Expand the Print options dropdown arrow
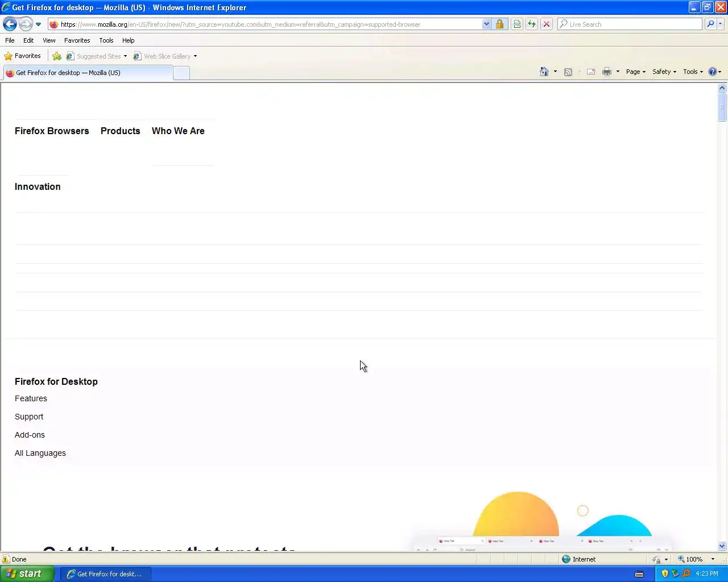This screenshot has height=582, width=728. [x=618, y=72]
